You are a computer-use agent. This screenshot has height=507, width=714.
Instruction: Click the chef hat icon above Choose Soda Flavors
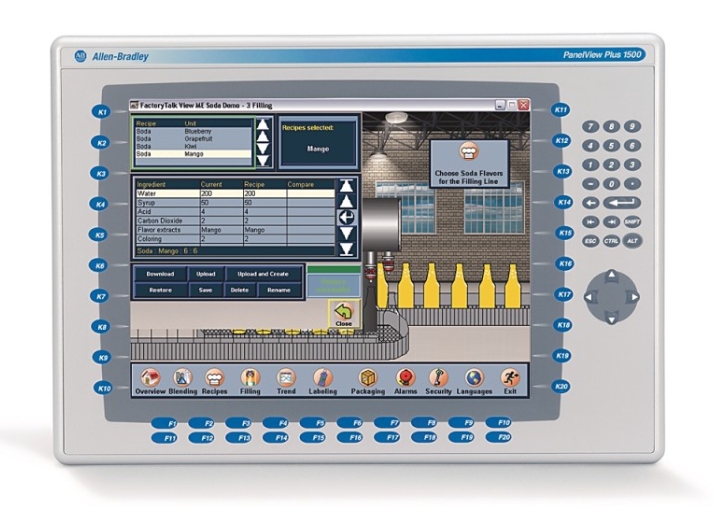coord(468,152)
